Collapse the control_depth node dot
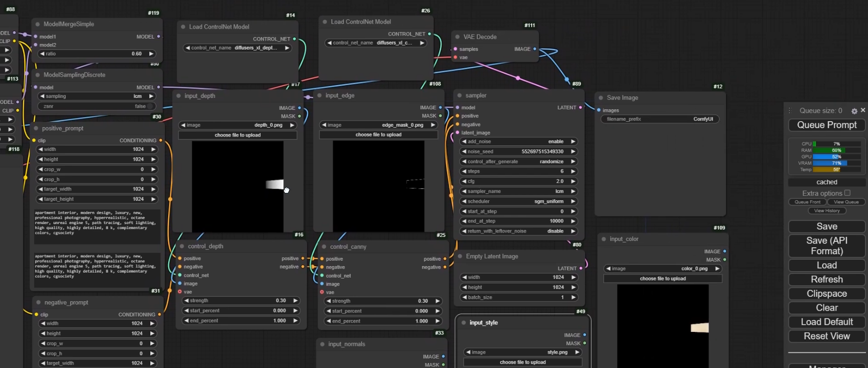The width and height of the screenshot is (868, 368). click(182, 246)
